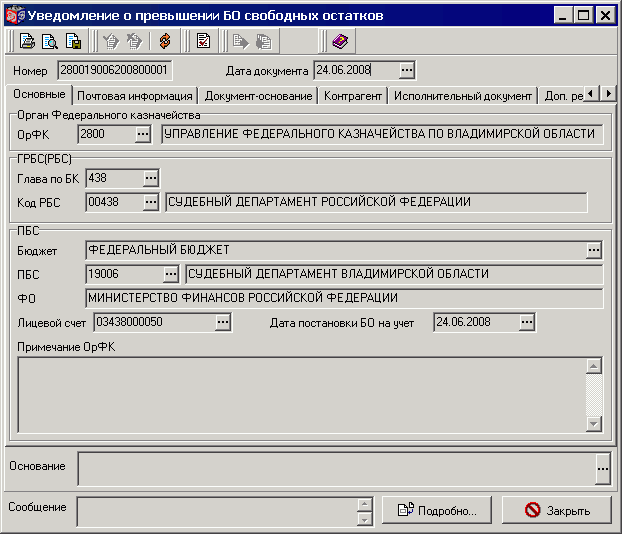Switch to Исполнительный документ tab
This screenshot has height=534, width=622.
(463, 96)
